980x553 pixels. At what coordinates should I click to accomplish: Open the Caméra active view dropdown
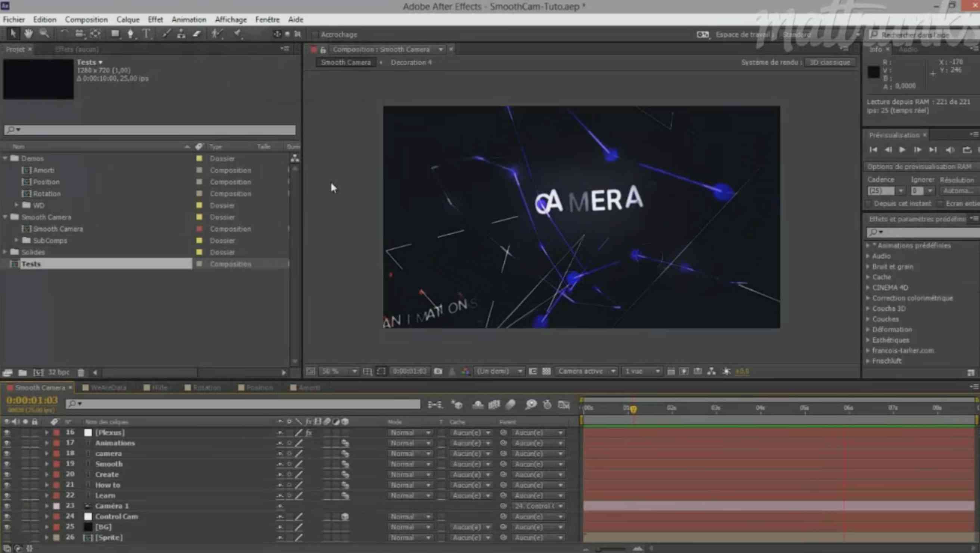pos(586,371)
